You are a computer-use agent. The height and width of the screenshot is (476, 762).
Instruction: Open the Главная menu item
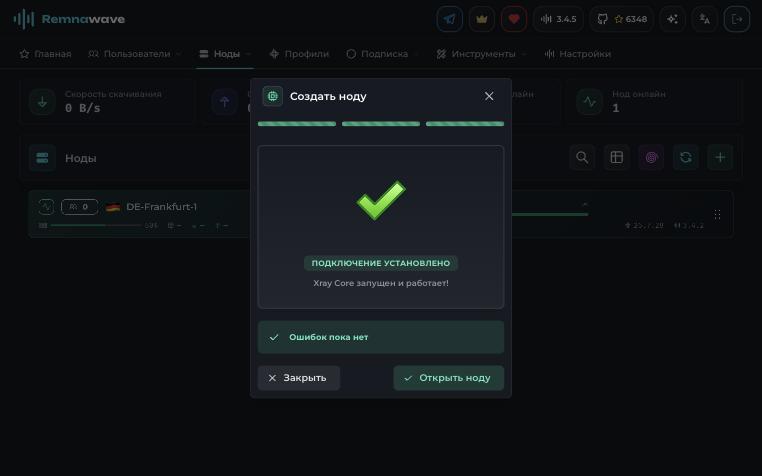(45, 54)
